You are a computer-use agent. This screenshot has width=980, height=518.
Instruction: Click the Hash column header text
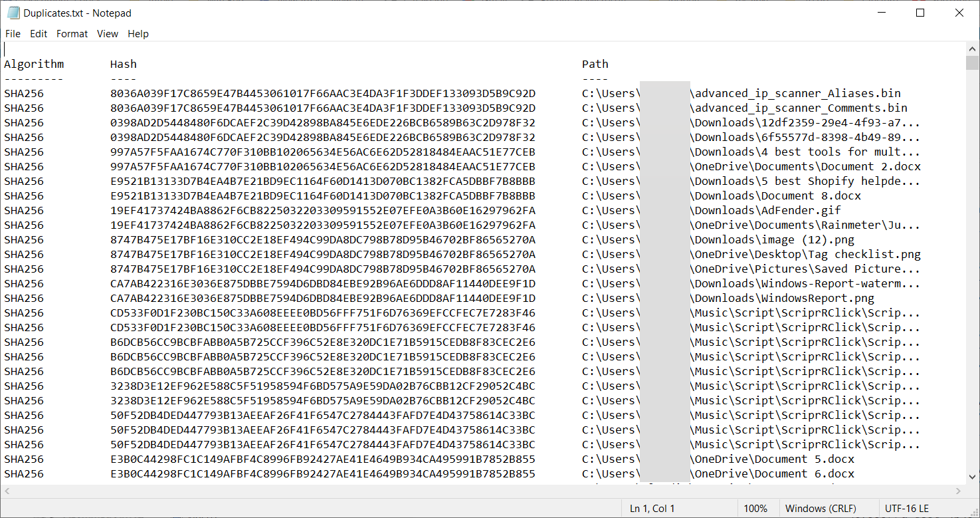pos(124,64)
